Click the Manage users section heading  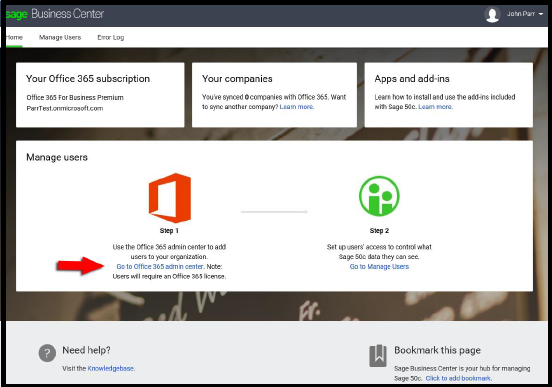pos(57,157)
